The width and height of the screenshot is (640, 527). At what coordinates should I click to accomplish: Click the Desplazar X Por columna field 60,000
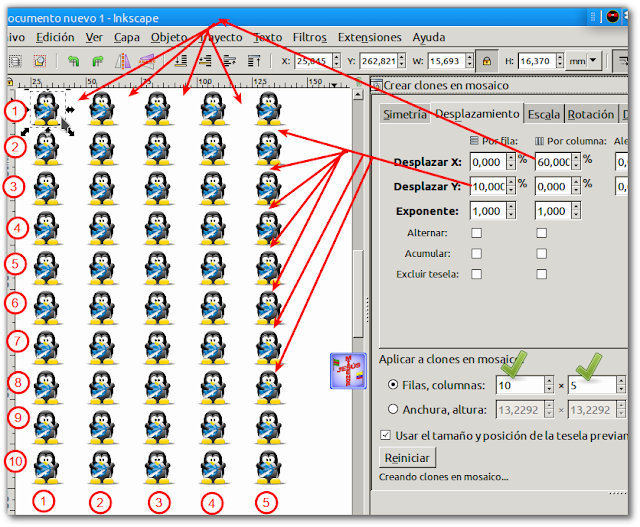coord(553,162)
